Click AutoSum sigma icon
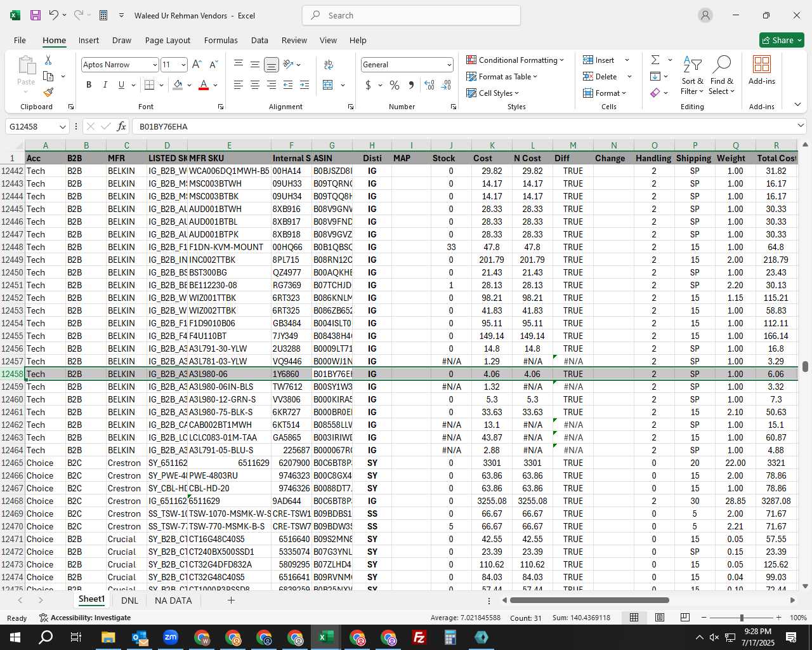The image size is (812, 650). coord(655,60)
